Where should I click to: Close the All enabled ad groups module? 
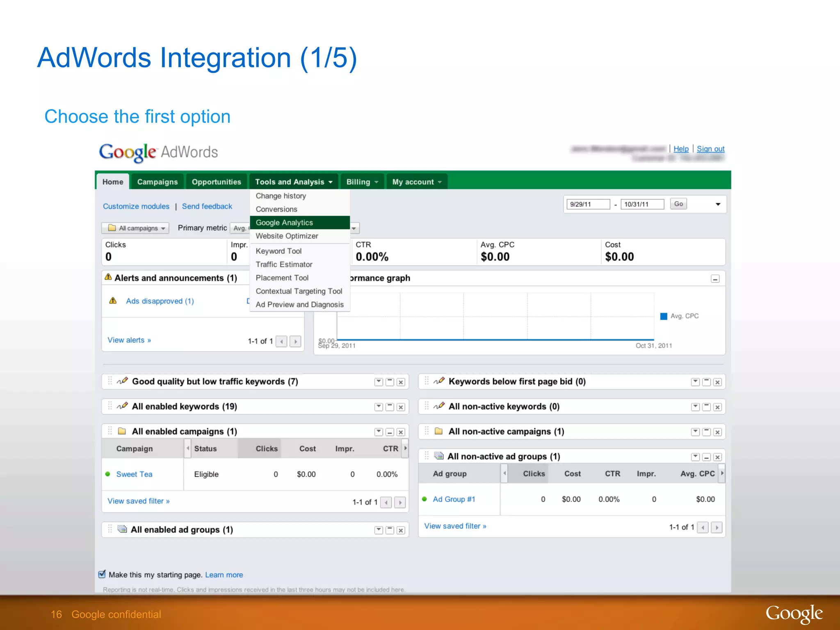pyautogui.click(x=401, y=530)
